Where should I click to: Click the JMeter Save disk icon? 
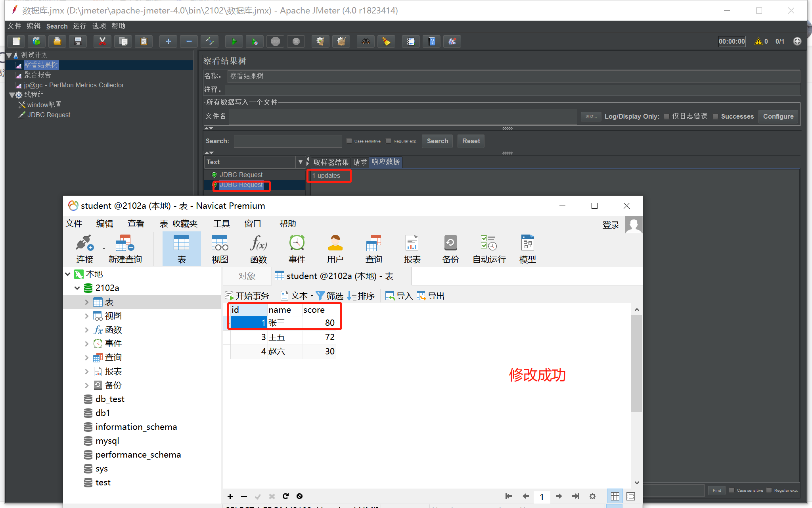(x=78, y=41)
